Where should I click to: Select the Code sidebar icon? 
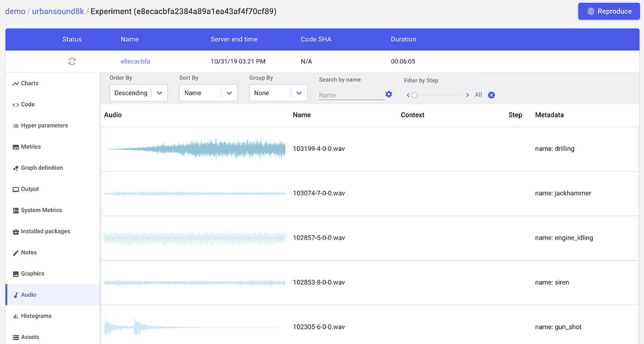click(x=15, y=104)
